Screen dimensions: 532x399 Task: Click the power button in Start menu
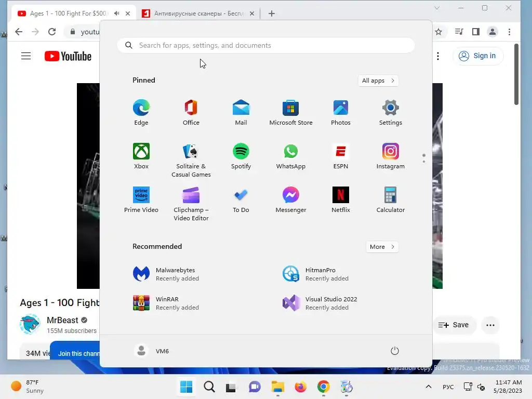395,351
